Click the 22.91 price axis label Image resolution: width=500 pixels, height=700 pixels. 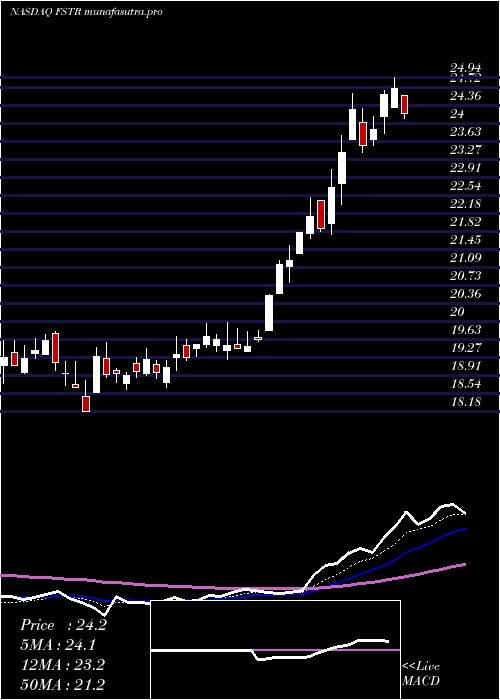pyautogui.click(x=465, y=168)
